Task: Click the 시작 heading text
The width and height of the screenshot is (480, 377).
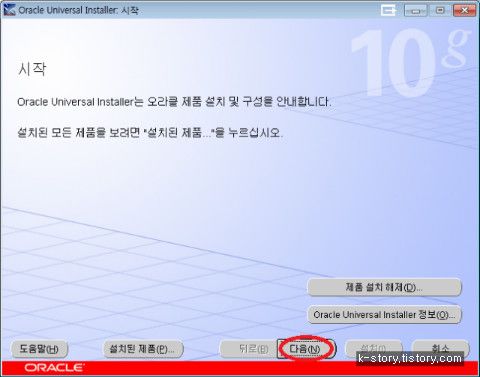Action: click(x=32, y=69)
